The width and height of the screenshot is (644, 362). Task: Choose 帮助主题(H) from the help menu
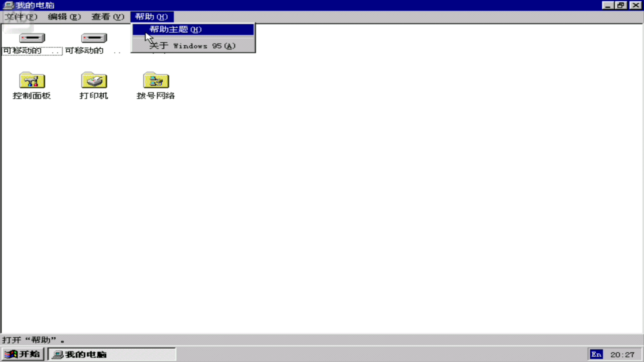click(193, 29)
